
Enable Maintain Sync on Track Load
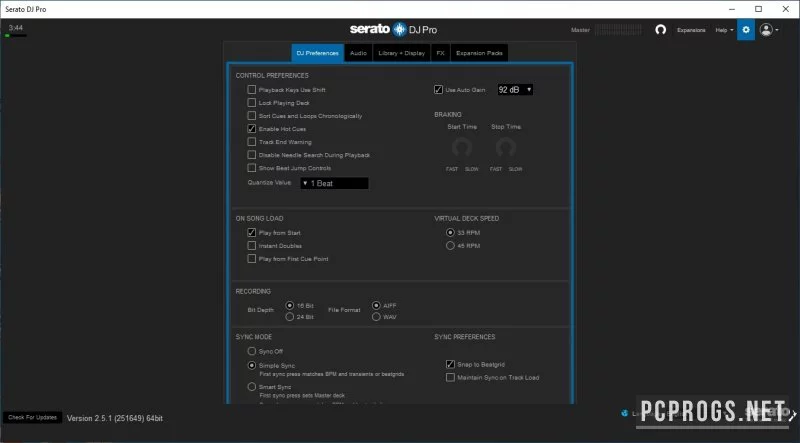click(x=450, y=377)
